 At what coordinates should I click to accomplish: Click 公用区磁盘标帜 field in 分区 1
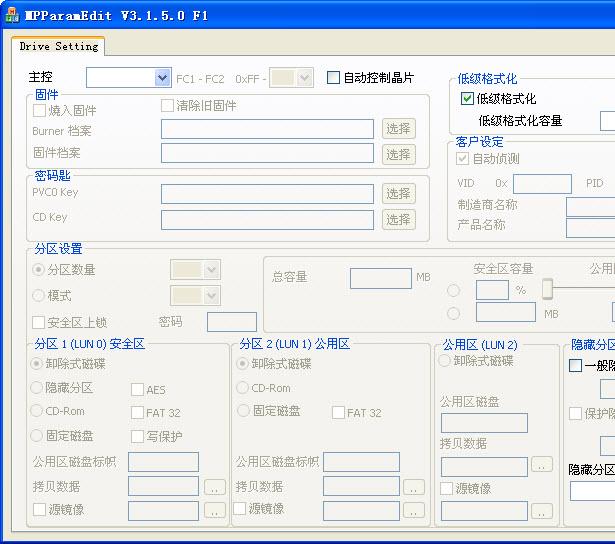(x=164, y=462)
